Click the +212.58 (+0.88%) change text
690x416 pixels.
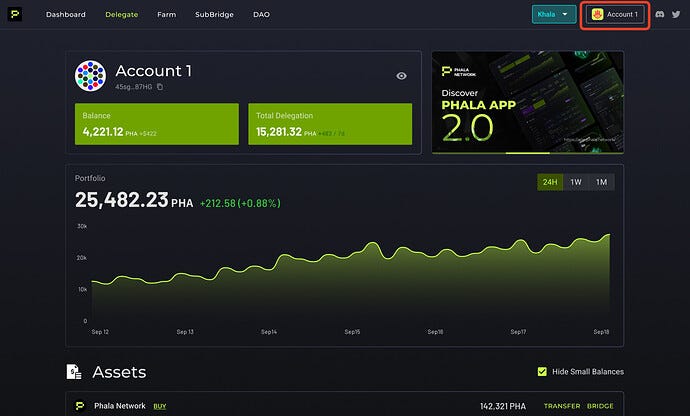pyautogui.click(x=240, y=203)
